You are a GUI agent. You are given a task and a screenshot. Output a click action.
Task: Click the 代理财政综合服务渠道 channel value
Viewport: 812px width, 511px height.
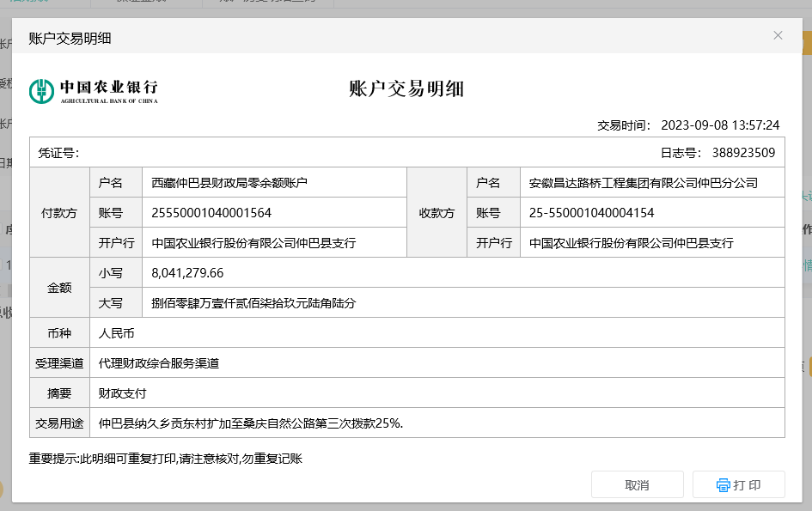point(159,363)
